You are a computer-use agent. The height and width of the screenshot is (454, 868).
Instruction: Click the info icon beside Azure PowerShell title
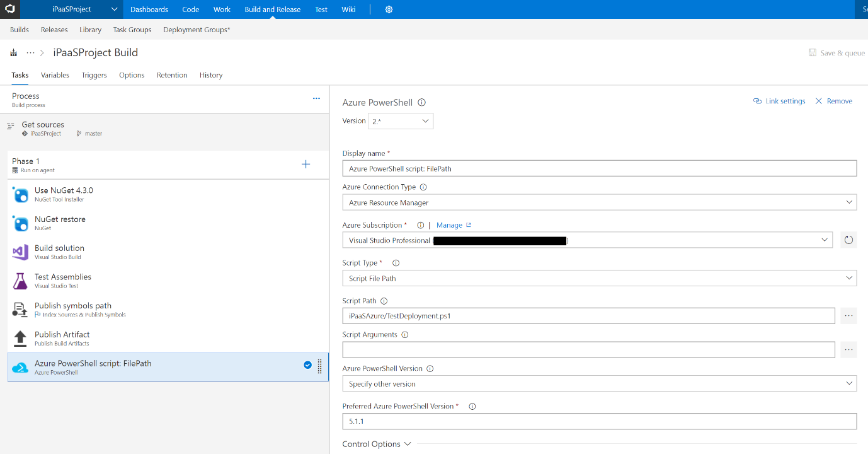click(x=422, y=102)
